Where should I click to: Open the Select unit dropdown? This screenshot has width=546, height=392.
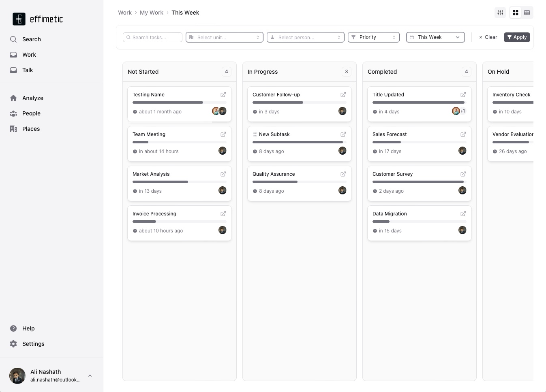click(x=225, y=37)
